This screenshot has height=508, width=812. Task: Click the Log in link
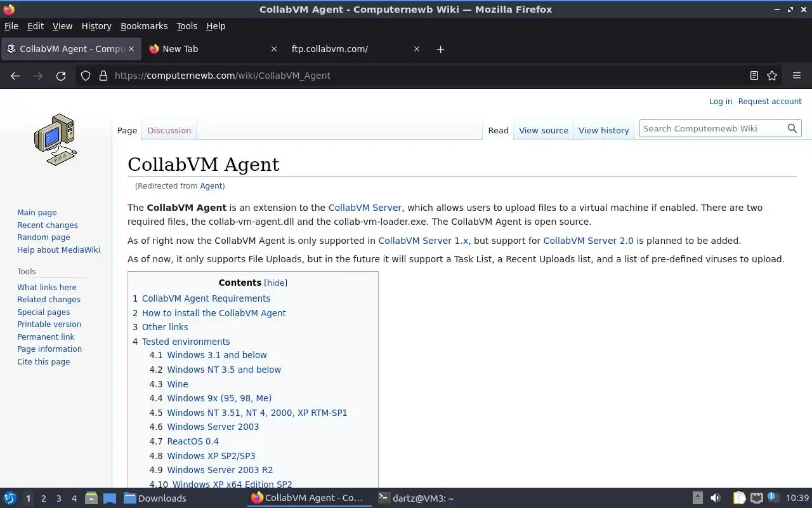coord(721,102)
